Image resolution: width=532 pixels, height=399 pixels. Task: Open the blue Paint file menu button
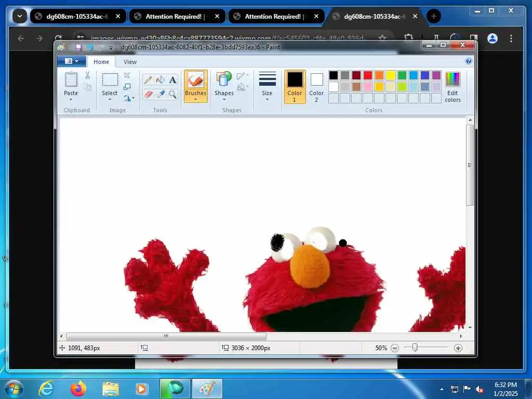coord(71,61)
